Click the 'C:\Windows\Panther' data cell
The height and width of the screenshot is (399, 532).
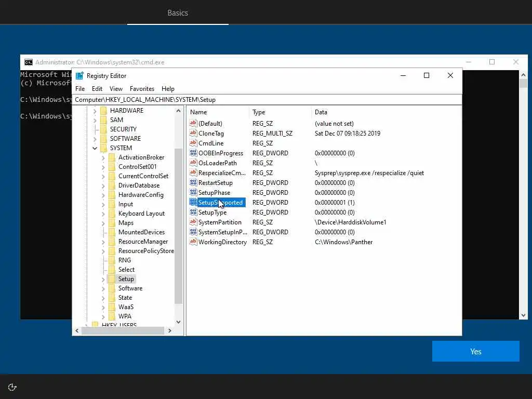tap(344, 242)
